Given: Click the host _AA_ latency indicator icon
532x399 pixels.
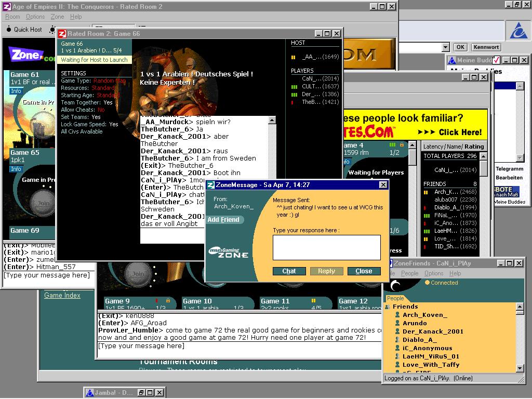Looking at the screenshot, I should pos(294,57).
